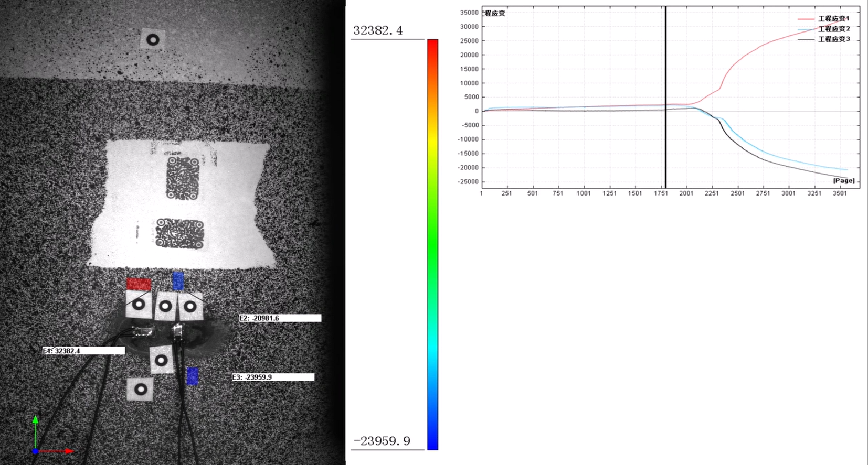This screenshot has height=465, width=868.
Task: Select the blue gauge rectangle near E3
Action: pyautogui.click(x=193, y=376)
